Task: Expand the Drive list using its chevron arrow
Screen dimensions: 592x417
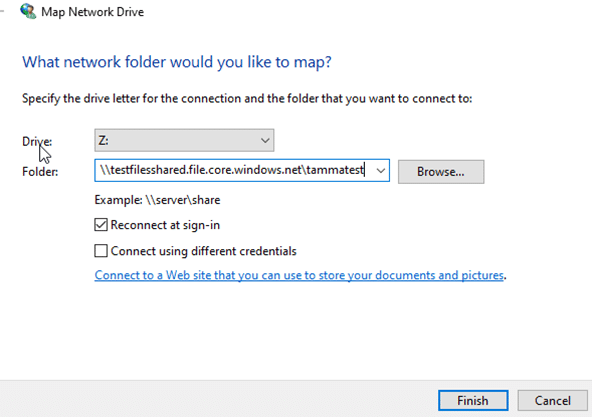Action: tap(265, 141)
